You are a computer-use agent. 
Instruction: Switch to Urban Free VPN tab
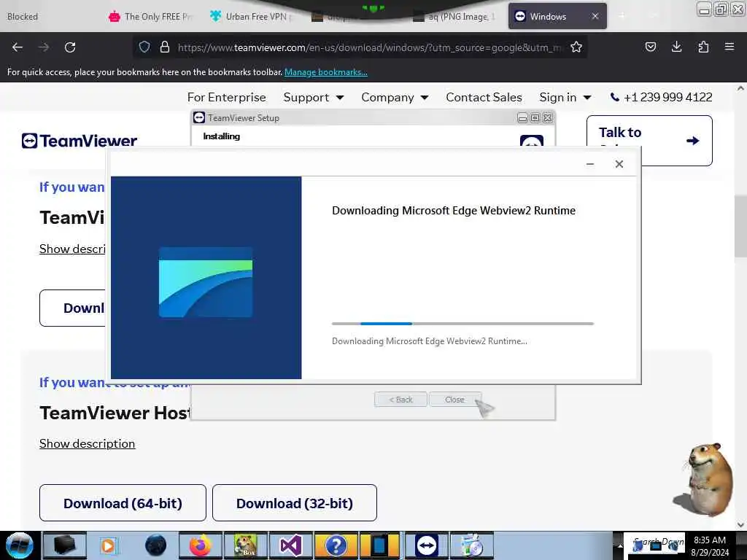[252, 17]
